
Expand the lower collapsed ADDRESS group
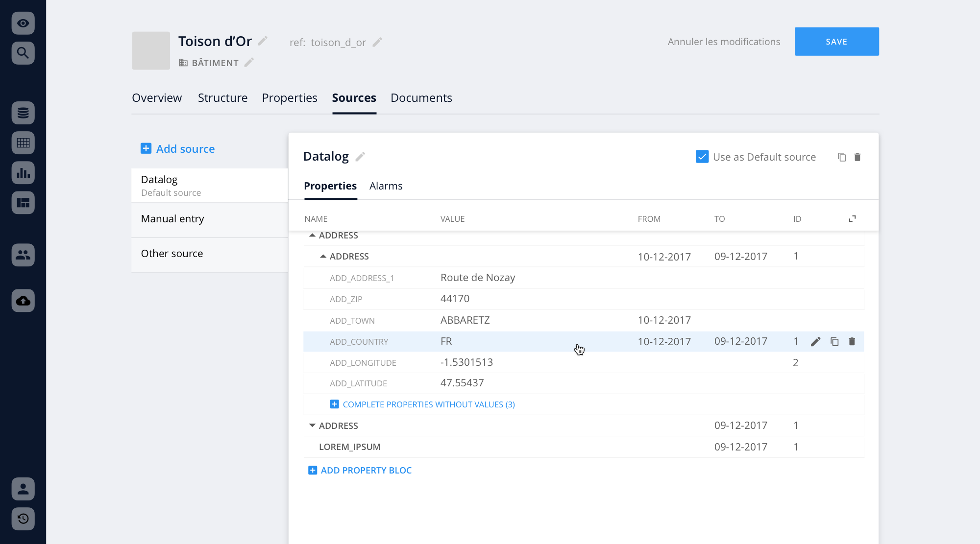pyautogui.click(x=312, y=426)
